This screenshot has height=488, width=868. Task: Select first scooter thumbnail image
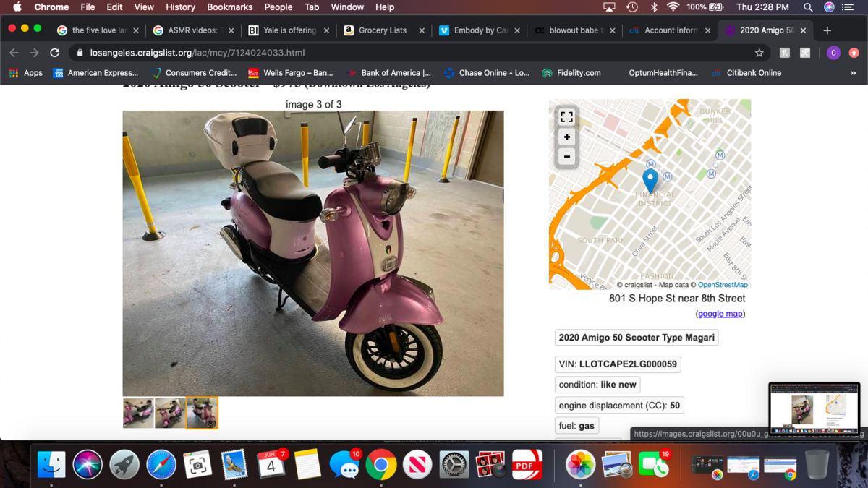point(138,413)
